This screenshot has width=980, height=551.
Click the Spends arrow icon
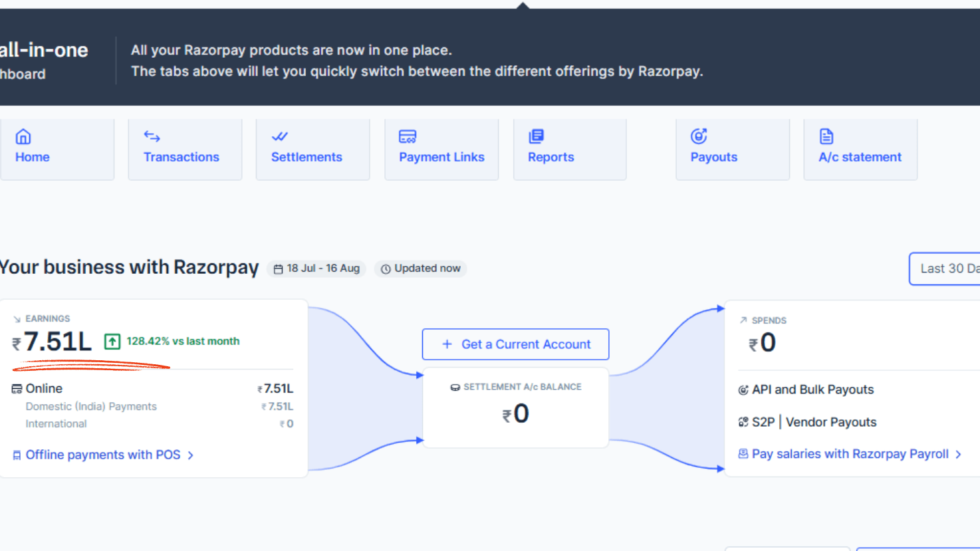pyautogui.click(x=743, y=320)
